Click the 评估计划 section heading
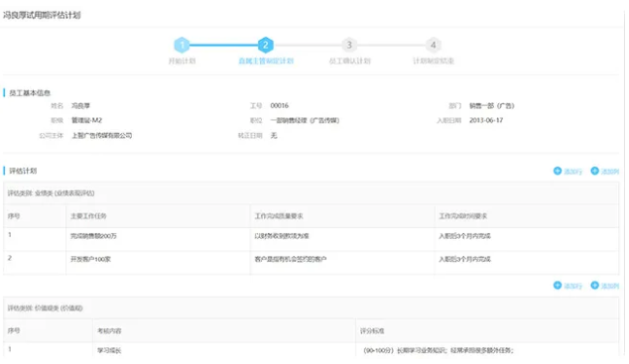The width and height of the screenshot is (629, 364). tap(23, 171)
